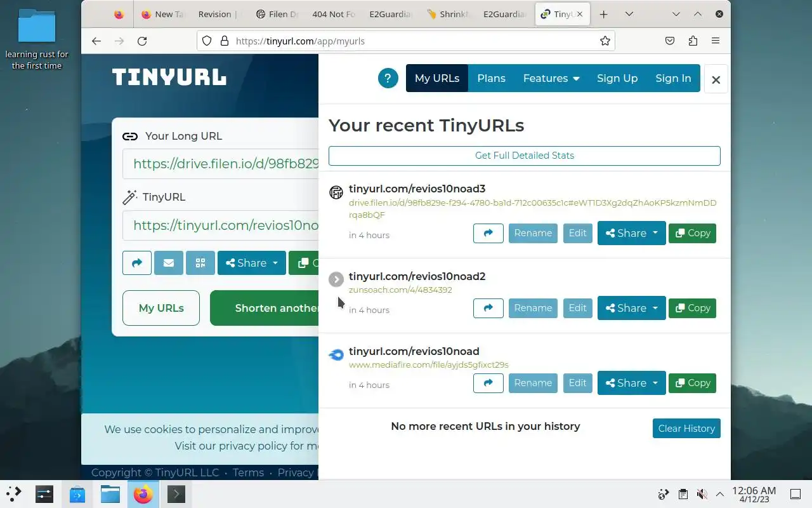Click the help question mark icon
The height and width of the screenshot is (508, 812).
[388, 78]
